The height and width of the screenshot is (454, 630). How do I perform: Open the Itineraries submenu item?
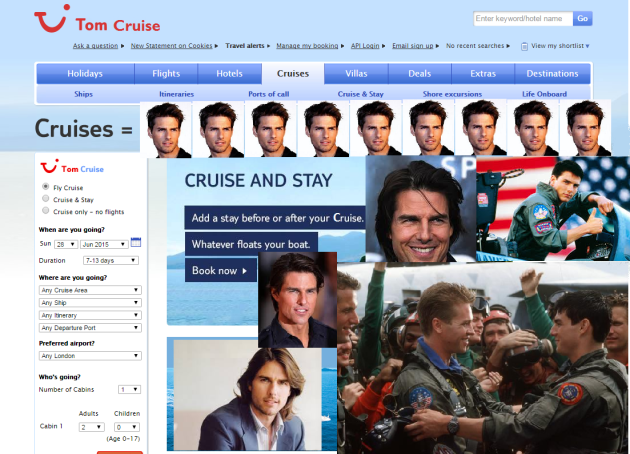click(176, 94)
